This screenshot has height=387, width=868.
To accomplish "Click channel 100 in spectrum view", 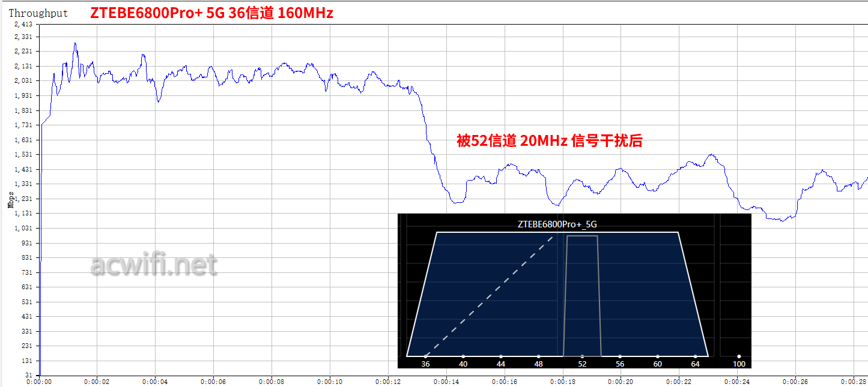I will tap(739, 363).
